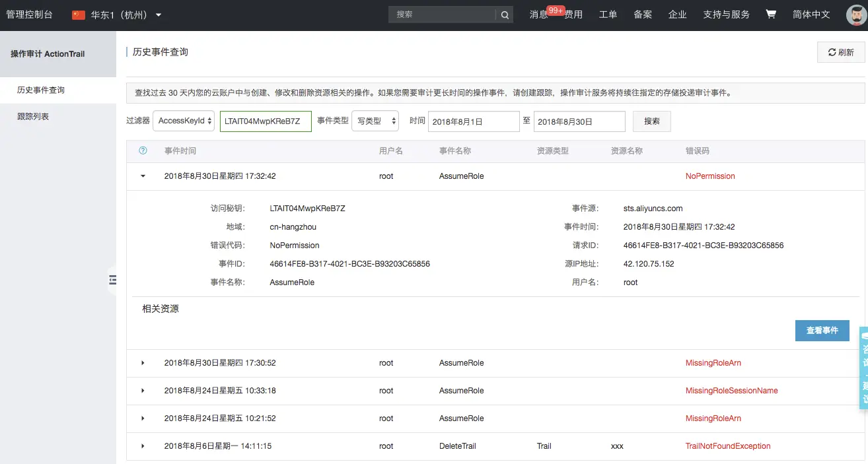Click the 刷新 refresh button
868x464 pixels.
tap(841, 52)
